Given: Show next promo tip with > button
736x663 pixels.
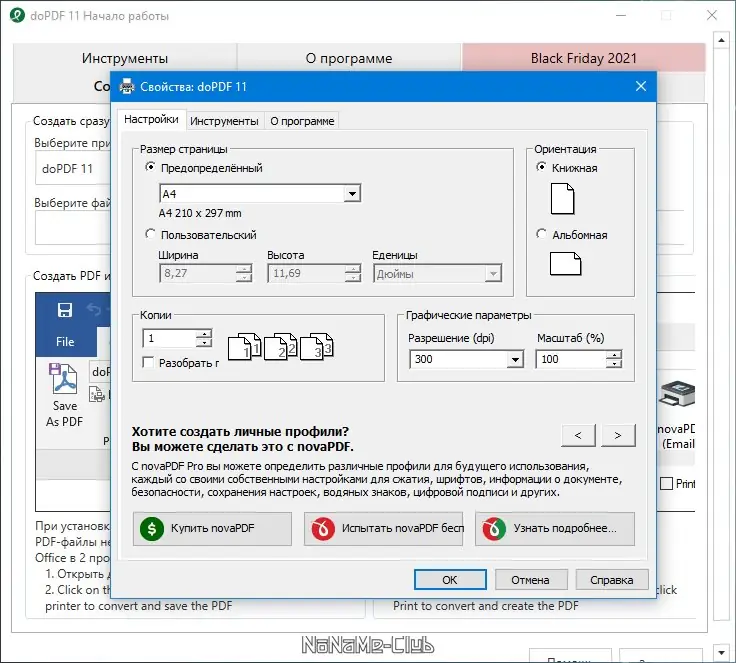Looking at the screenshot, I should pos(618,435).
